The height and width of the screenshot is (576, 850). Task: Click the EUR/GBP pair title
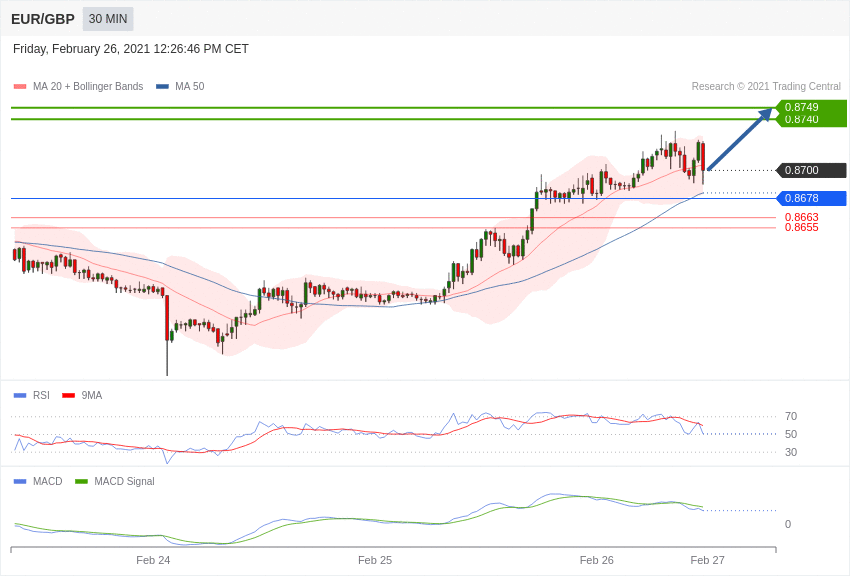(43, 19)
